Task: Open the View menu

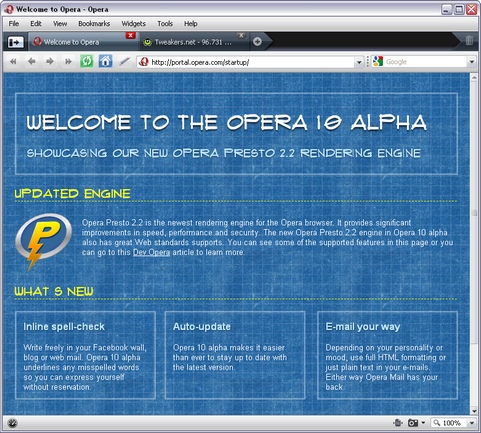Action: pos(60,24)
